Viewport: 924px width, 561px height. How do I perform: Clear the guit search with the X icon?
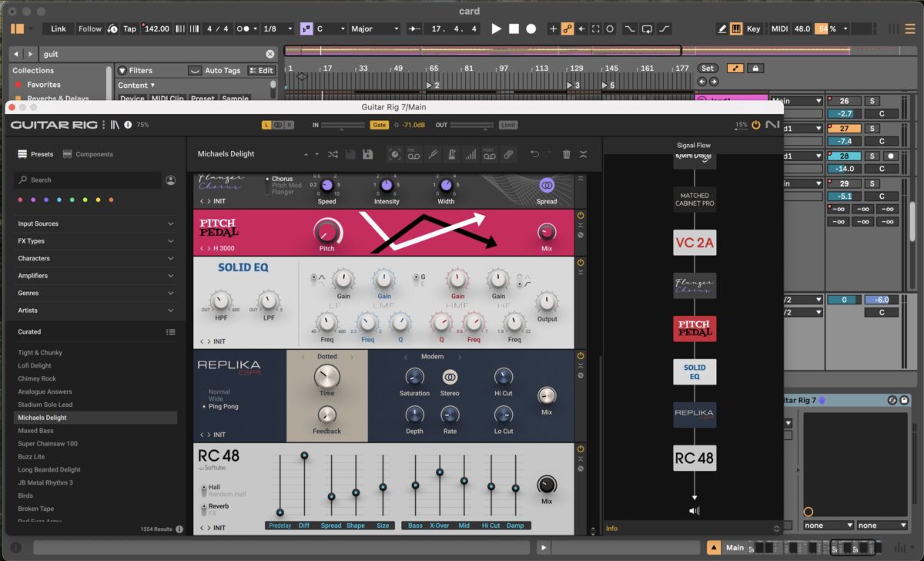[270, 54]
